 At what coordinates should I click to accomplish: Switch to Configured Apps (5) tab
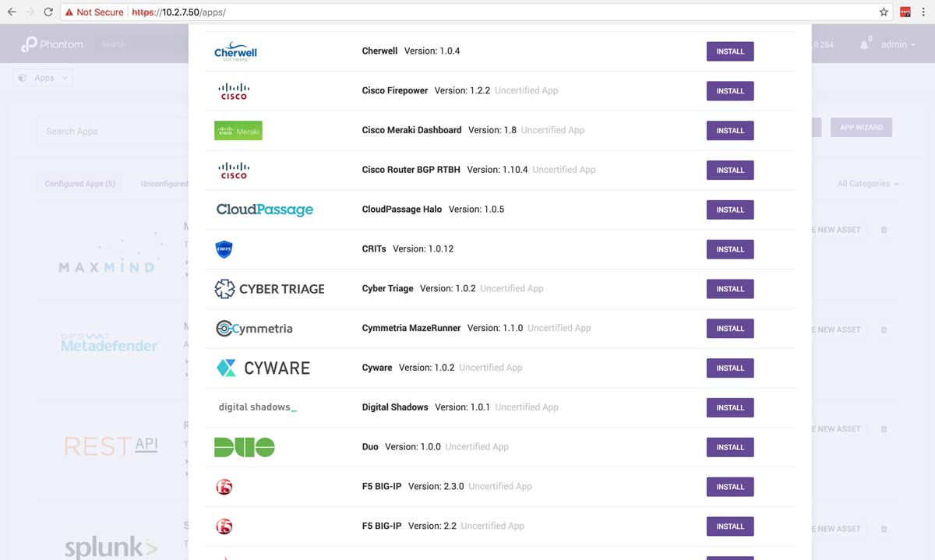click(x=79, y=184)
